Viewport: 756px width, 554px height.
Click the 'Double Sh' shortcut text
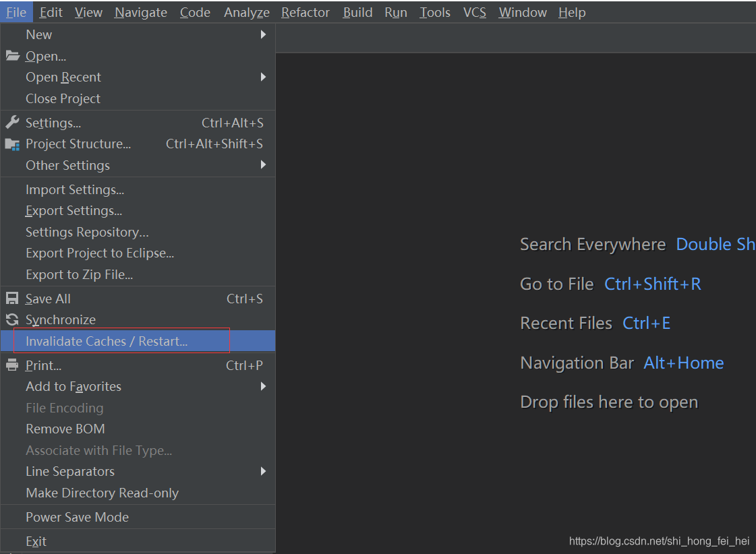[x=716, y=245]
